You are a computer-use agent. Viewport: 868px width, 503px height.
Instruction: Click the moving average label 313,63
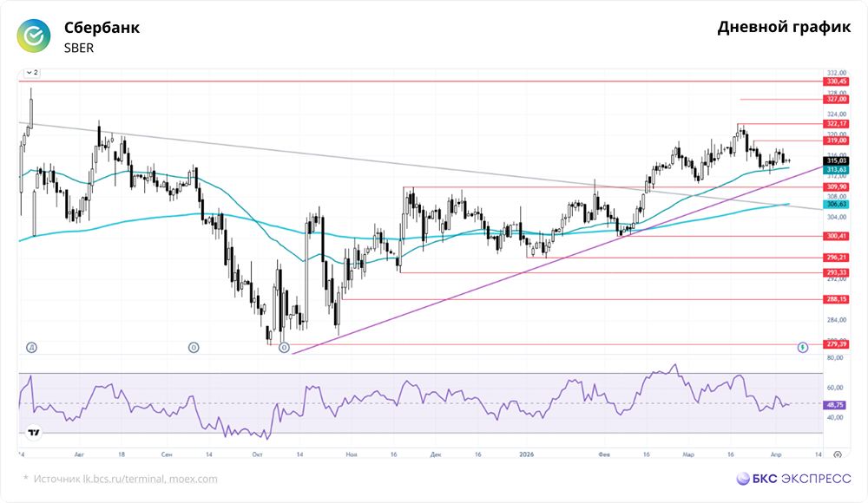point(836,169)
